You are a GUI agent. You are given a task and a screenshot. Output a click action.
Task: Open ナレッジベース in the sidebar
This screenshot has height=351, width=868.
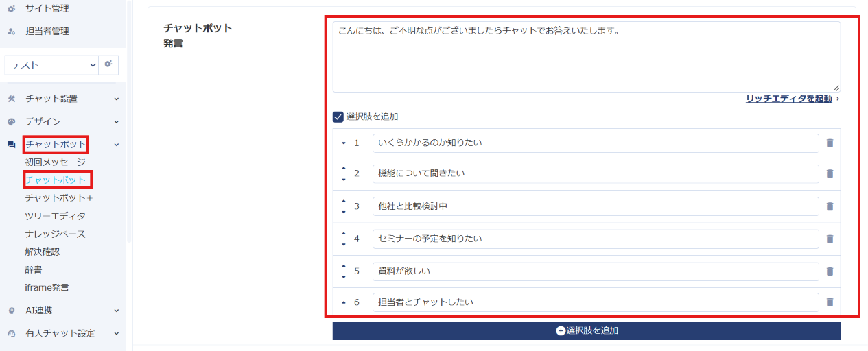[56, 234]
